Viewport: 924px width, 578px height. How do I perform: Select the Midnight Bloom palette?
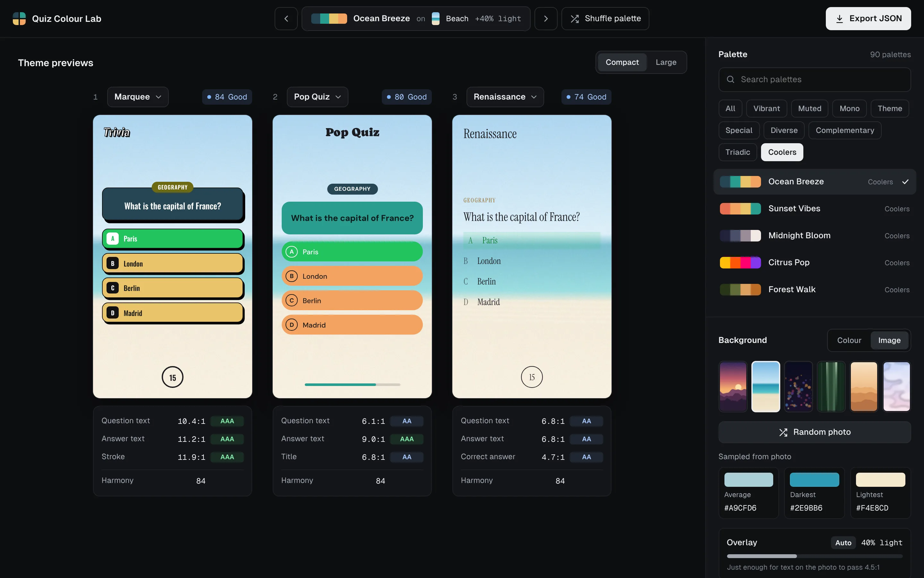click(814, 235)
